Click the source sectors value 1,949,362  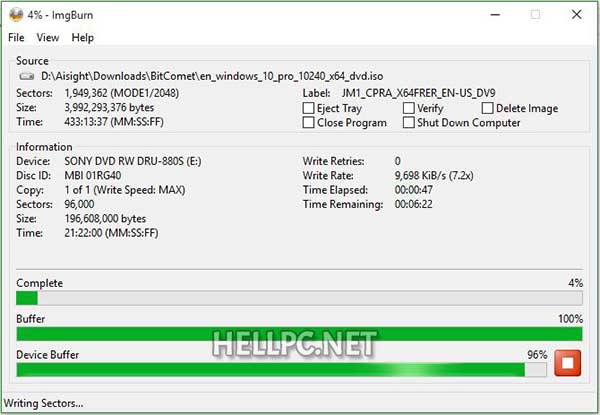point(122,93)
